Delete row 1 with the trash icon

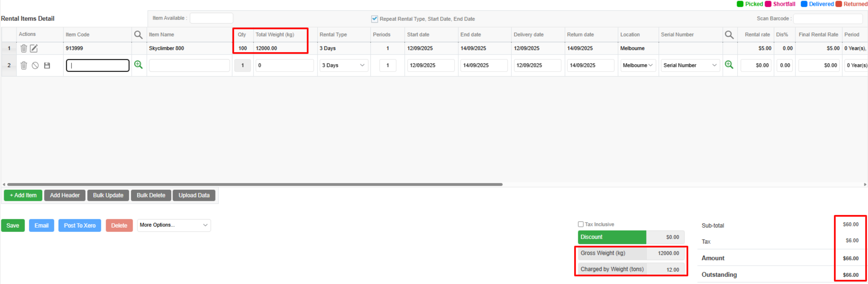tap(24, 48)
